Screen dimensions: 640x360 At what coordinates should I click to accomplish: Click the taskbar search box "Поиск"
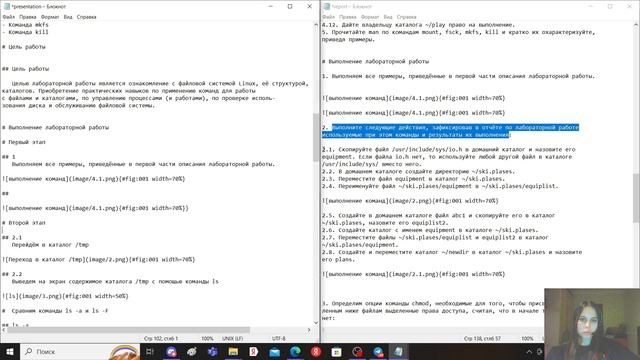click(80, 351)
